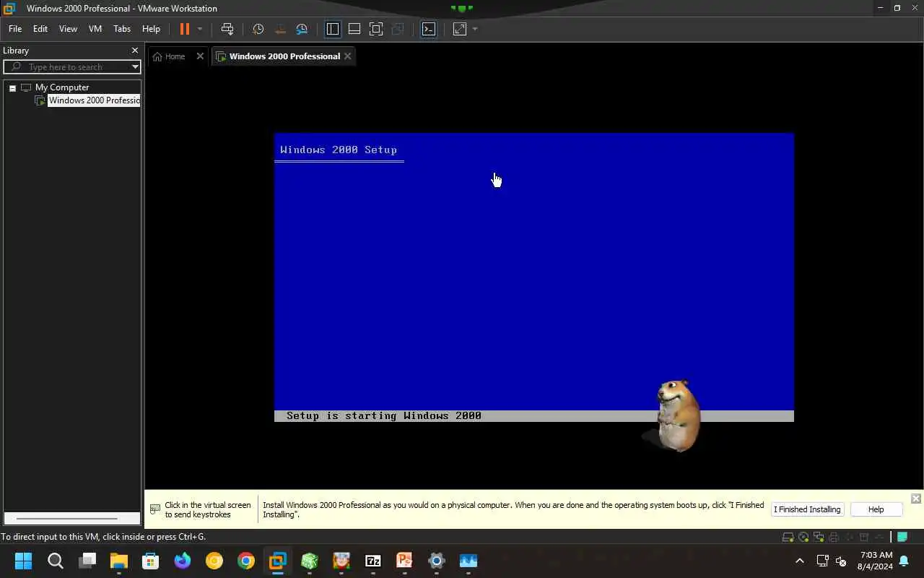Toggle the console view icon

click(x=429, y=29)
